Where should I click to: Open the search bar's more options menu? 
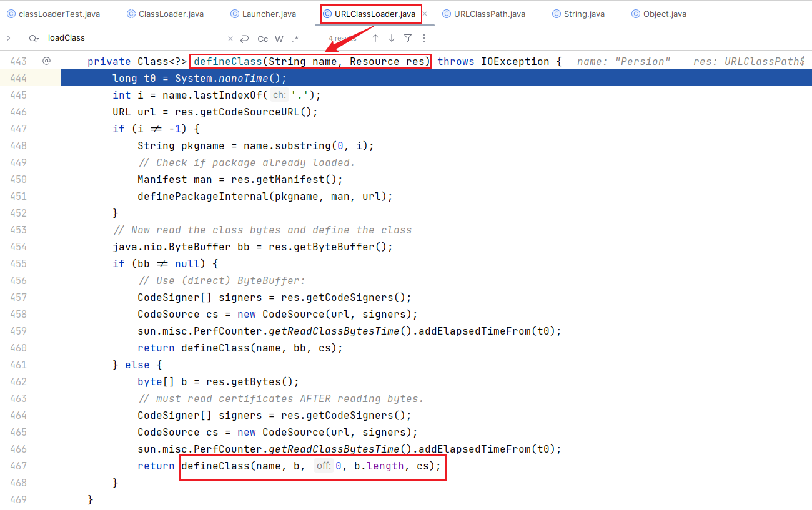pos(424,38)
